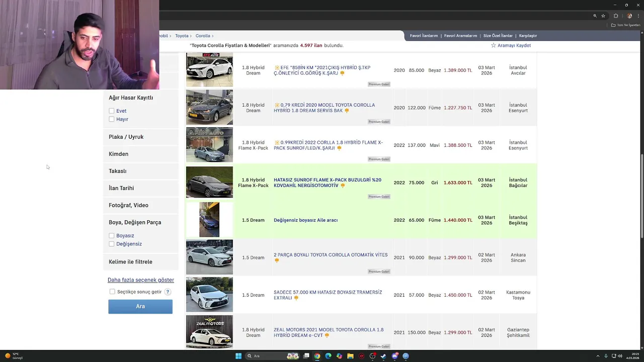Open Steam from the taskbar
The width and height of the screenshot is (644, 362).
383,356
